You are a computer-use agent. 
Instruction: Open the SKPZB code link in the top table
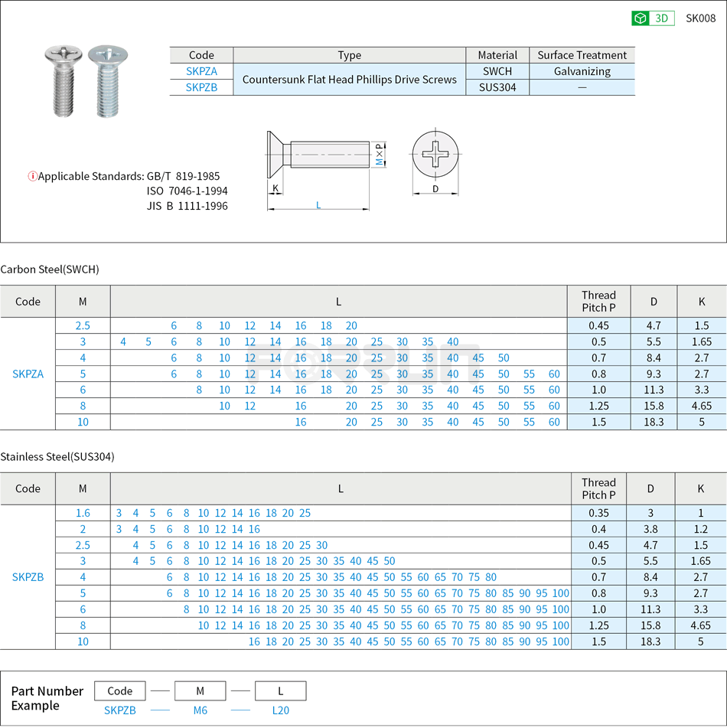coord(201,87)
